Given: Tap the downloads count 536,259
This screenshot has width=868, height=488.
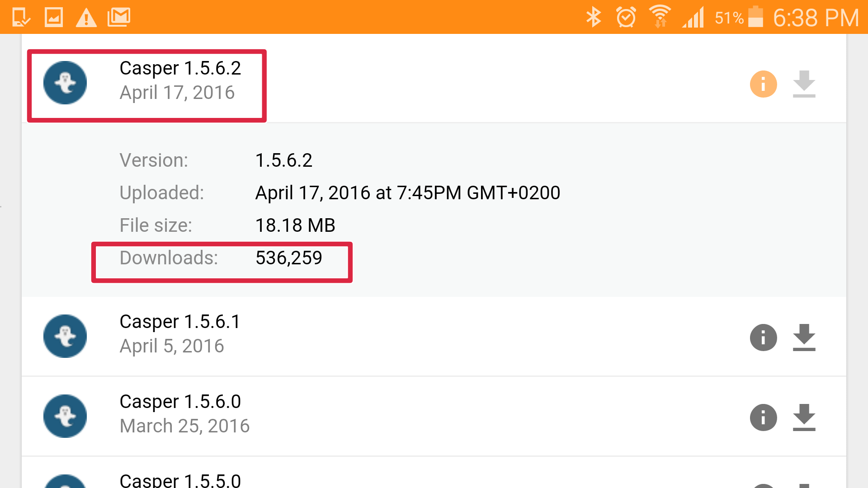Looking at the screenshot, I should pyautogui.click(x=289, y=258).
